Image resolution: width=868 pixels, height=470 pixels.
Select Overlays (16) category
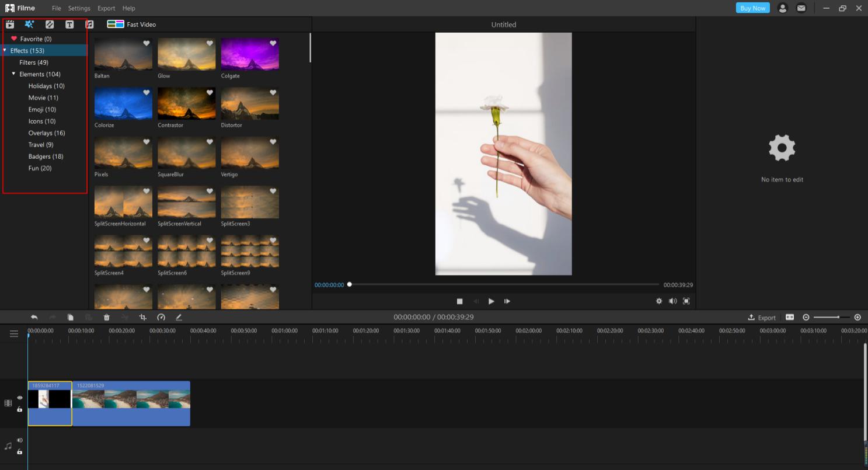(47, 133)
